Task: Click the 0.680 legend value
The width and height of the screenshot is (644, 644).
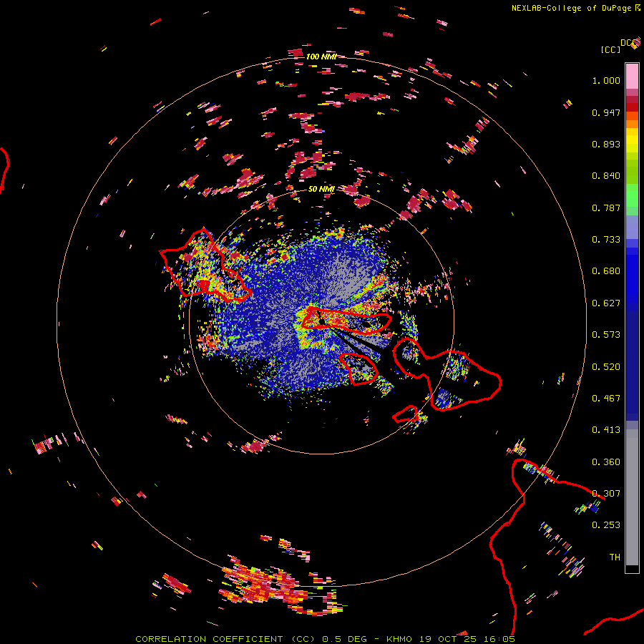Action: click(x=606, y=271)
